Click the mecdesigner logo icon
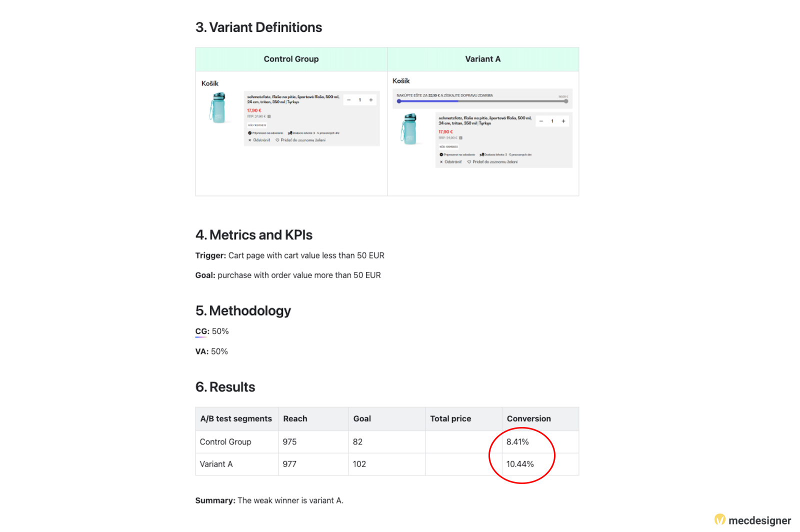 tap(719, 520)
